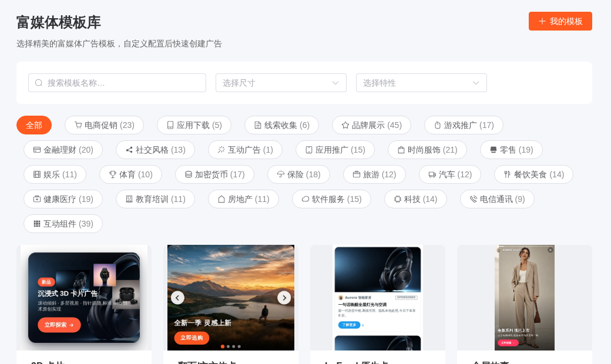The width and height of the screenshot is (611, 364).
Task: Select the 全部 category filter
Action: (x=34, y=126)
